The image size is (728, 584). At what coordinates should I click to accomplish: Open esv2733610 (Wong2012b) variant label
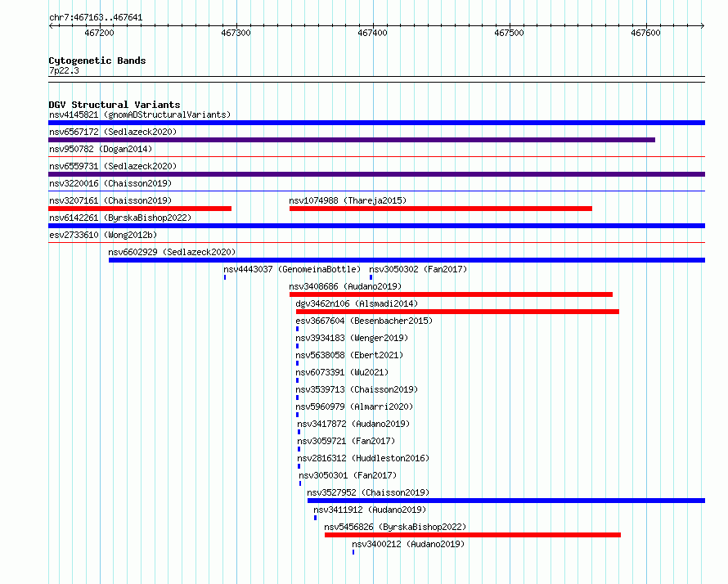tap(103, 235)
